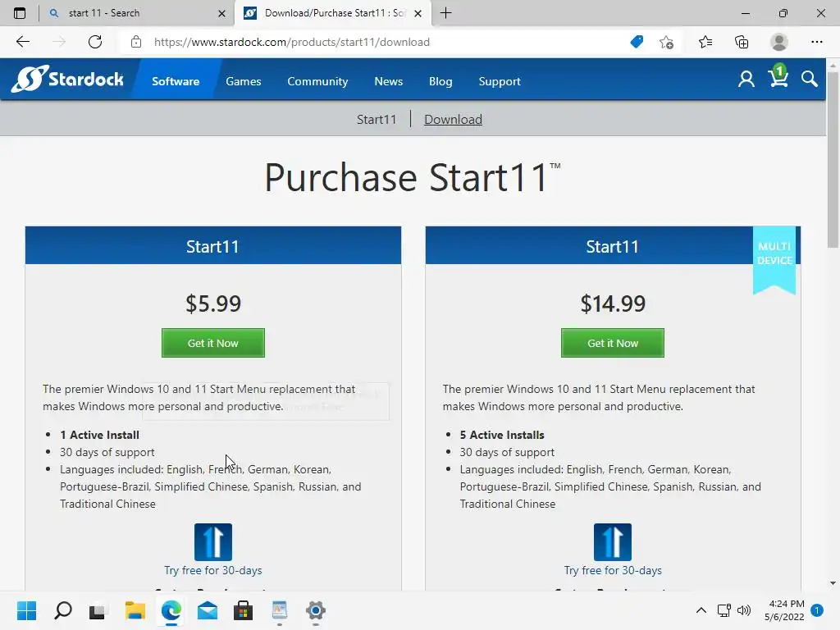Open the Mail app from the taskbar
The image size is (840, 630).
[x=207, y=610]
